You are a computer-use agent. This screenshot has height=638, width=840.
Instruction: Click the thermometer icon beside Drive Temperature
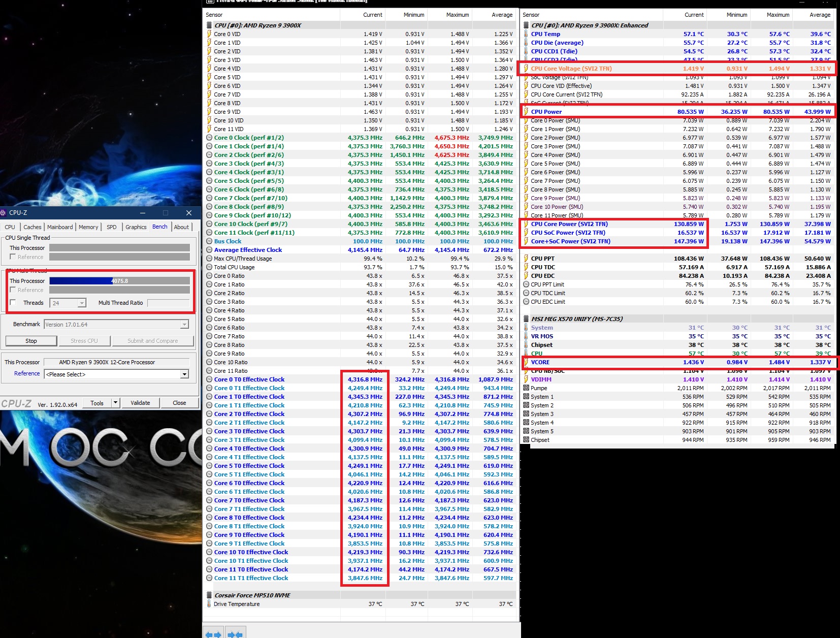coord(209,604)
